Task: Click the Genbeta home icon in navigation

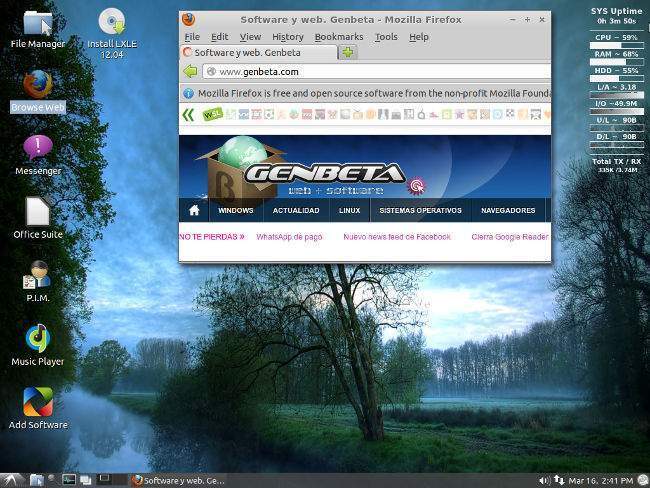Action: pos(194,211)
